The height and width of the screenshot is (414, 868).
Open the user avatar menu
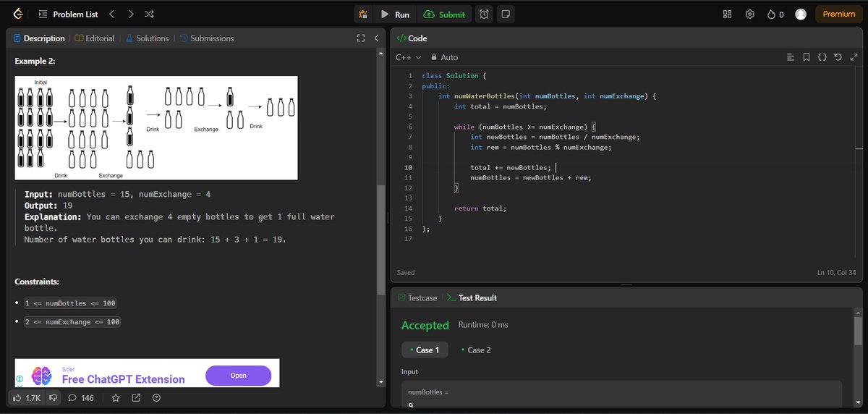(x=801, y=14)
